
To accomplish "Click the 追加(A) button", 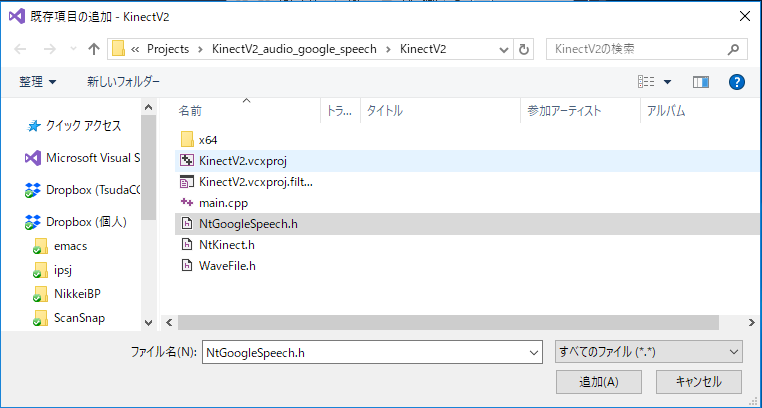I will click(598, 381).
